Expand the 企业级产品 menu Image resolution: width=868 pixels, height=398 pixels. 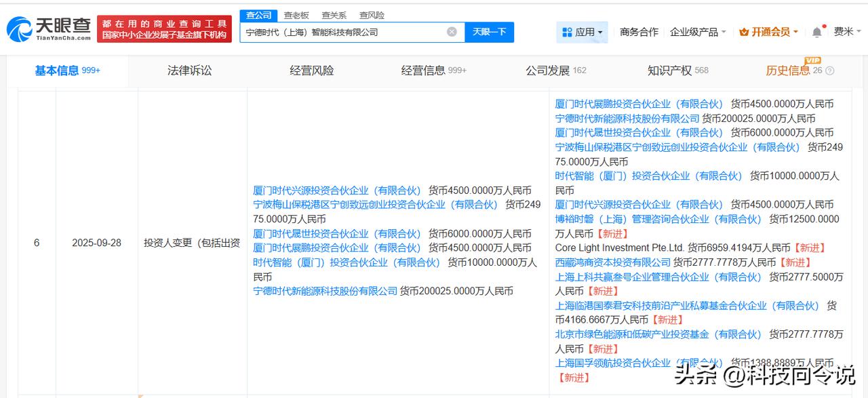click(698, 32)
